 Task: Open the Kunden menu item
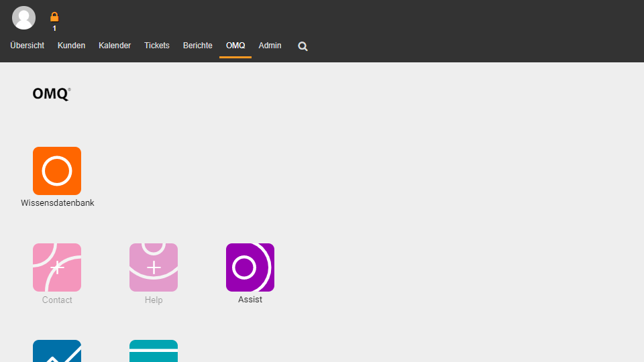(72, 46)
